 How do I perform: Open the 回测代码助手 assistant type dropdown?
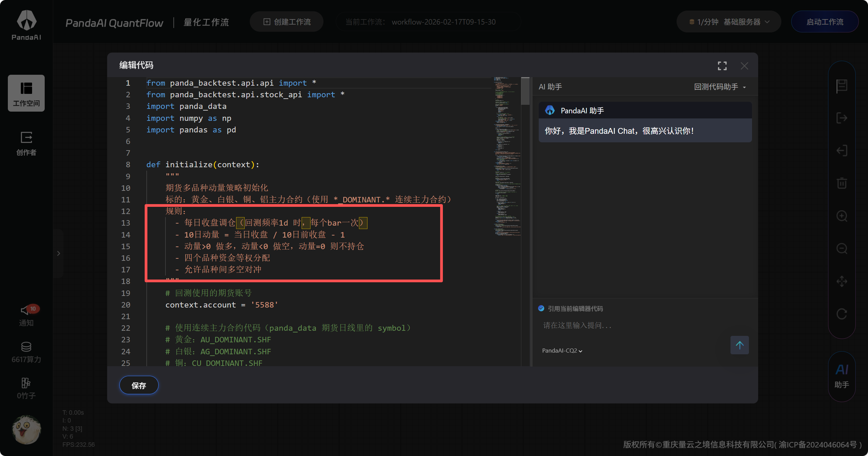(x=720, y=87)
